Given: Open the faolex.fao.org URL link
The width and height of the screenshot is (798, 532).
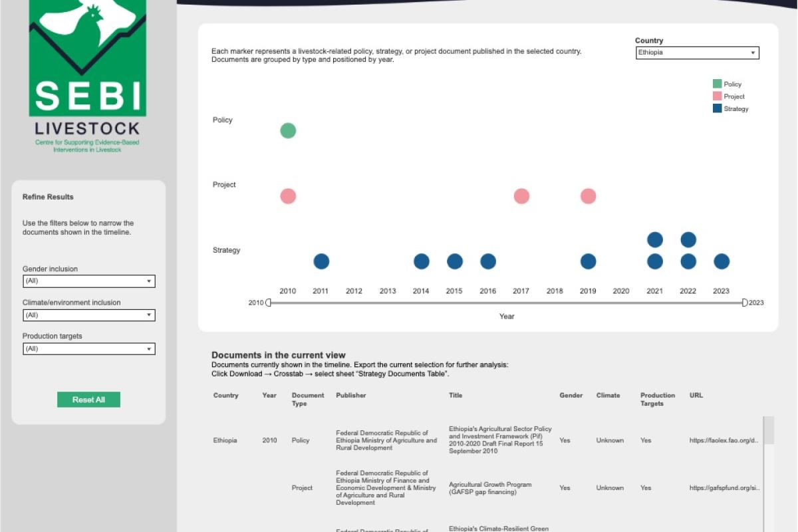Looking at the screenshot, I should [724, 440].
